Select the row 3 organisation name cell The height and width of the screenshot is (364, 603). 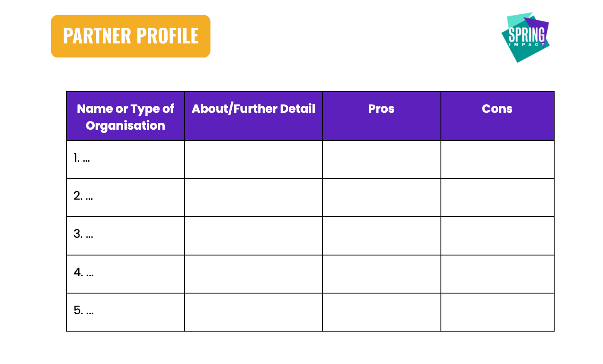(125, 236)
